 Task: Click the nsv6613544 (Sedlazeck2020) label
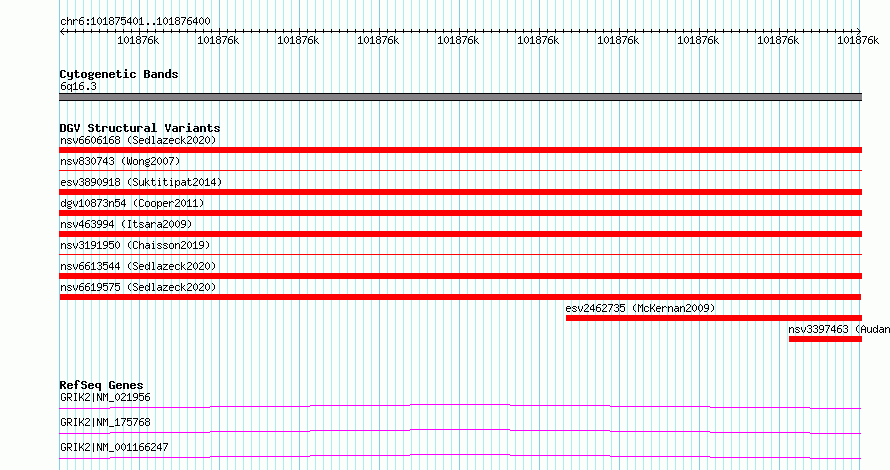(x=138, y=266)
